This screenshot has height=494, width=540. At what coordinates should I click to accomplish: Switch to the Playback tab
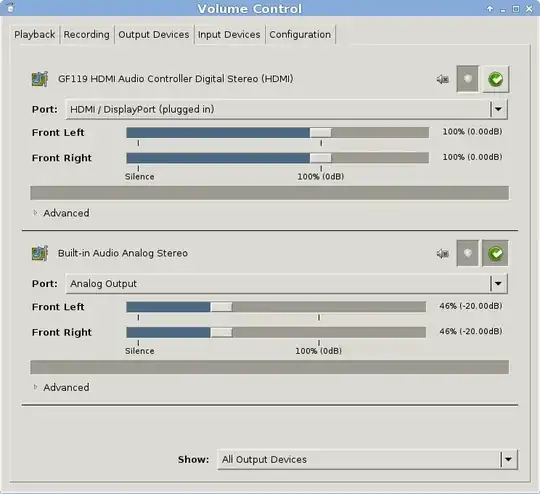tap(34, 34)
